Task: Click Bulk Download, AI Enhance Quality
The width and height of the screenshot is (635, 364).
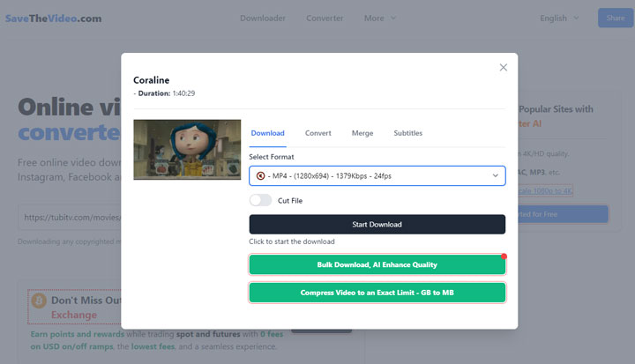Action: pos(377,264)
